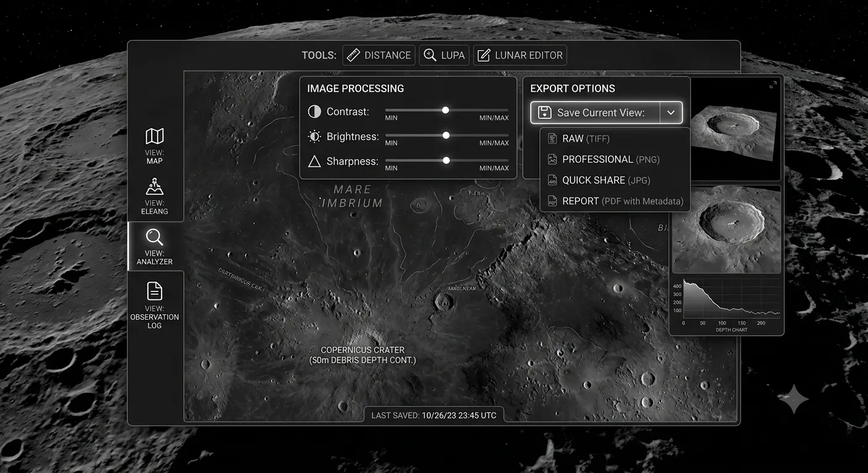
Task: Click the Brightness: label text
Action: click(353, 136)
